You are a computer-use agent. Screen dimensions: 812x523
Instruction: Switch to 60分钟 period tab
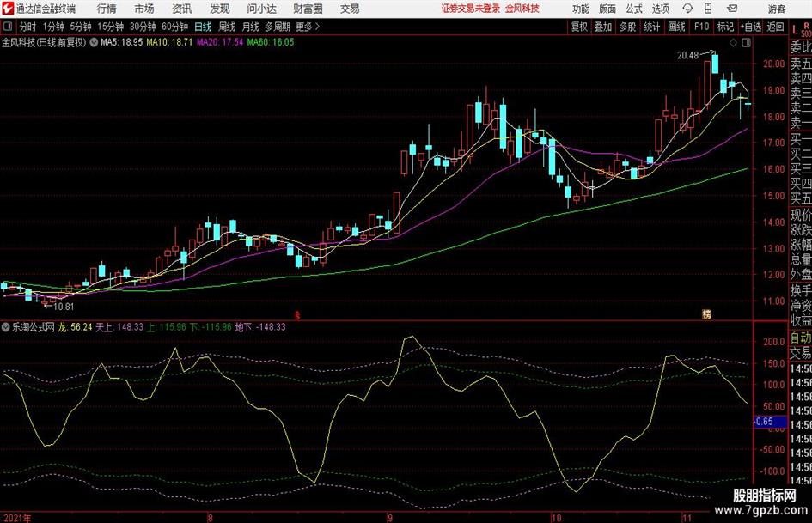[175, 27]
